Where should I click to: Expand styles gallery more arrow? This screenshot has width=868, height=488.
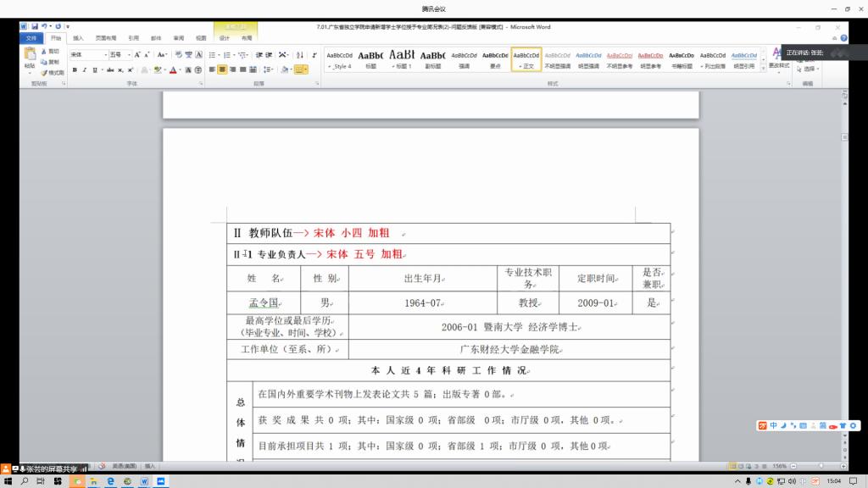click(764, 68)
